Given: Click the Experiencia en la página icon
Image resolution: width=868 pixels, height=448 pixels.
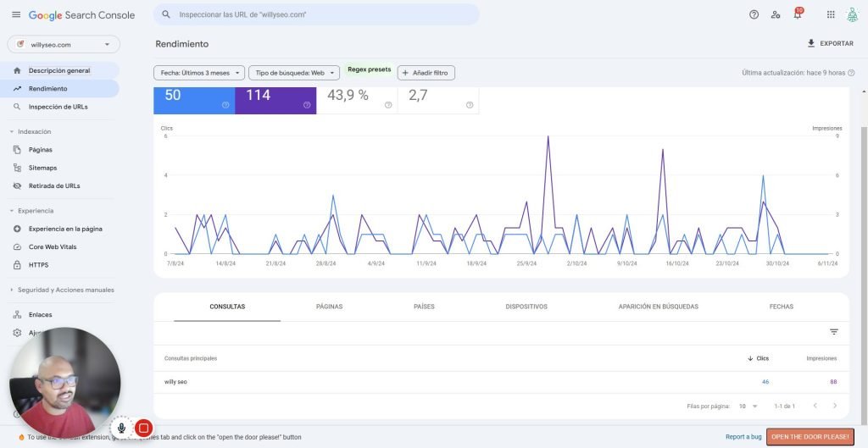Looking at the screenshot, I should [x=17, y=229].
